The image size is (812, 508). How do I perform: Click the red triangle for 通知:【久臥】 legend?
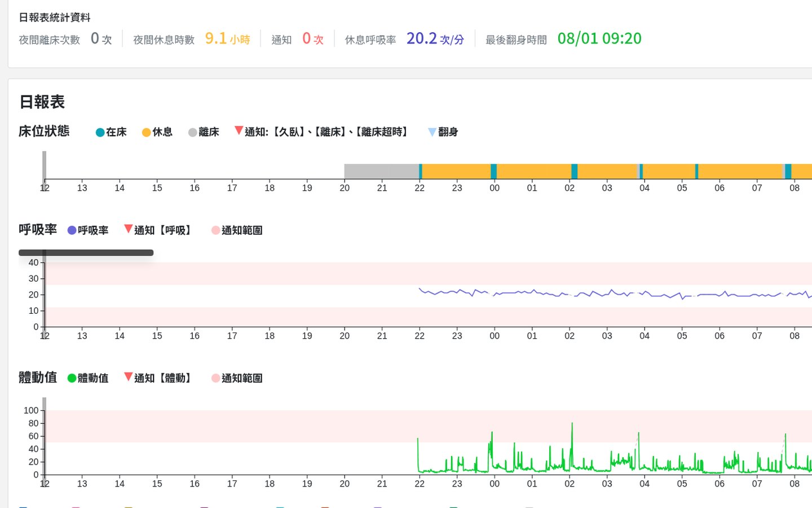tap(239, 131)
